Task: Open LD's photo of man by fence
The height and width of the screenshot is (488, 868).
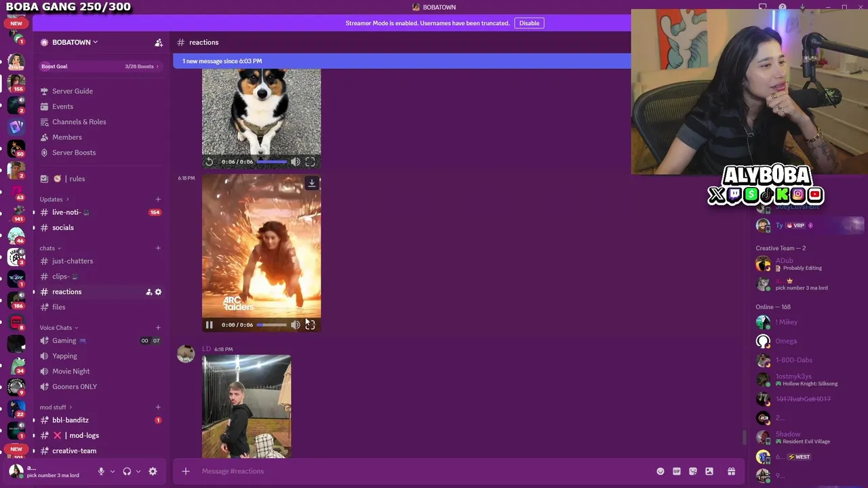Action: click(x=247, y=407)
